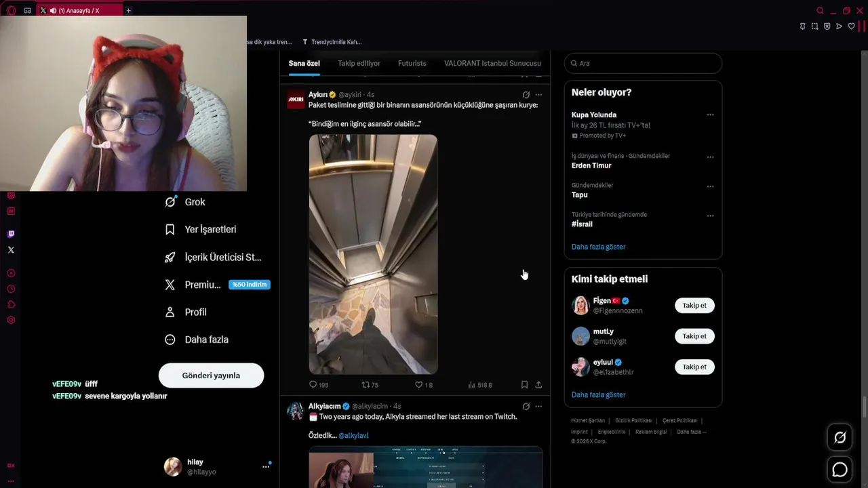The image size is (868, 488).
Task: Open the extensions cube icon in sidebar
Action: click(11, 304)
